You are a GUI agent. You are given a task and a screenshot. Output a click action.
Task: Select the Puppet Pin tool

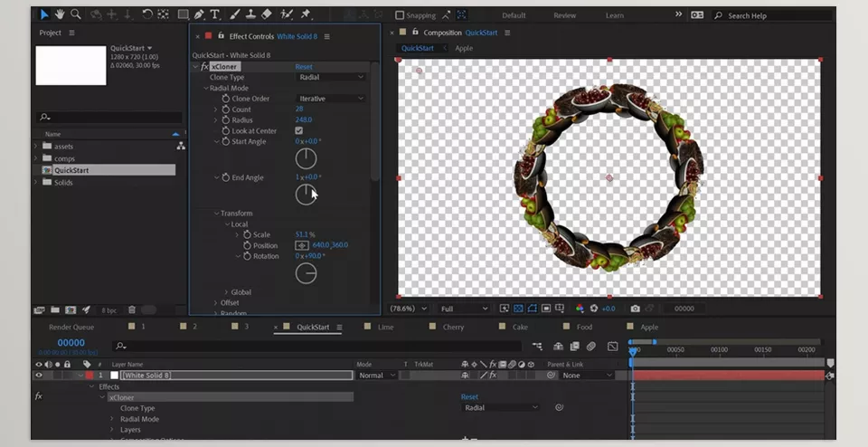coord(306,14)
